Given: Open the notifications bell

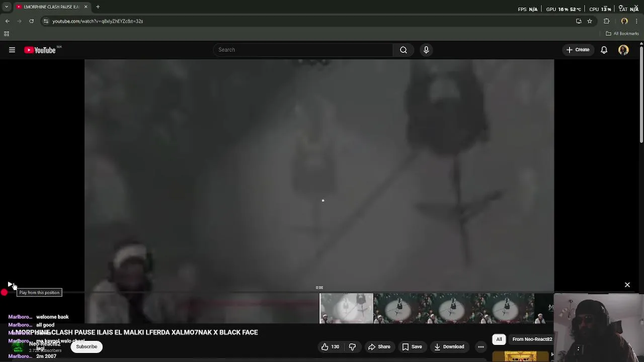Looking at the screenshot, I should pyautogui.click(x=604, y=50).
